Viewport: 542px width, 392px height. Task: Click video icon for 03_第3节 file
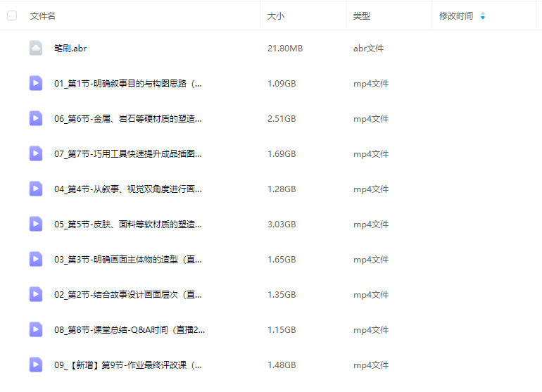[36, 259]
